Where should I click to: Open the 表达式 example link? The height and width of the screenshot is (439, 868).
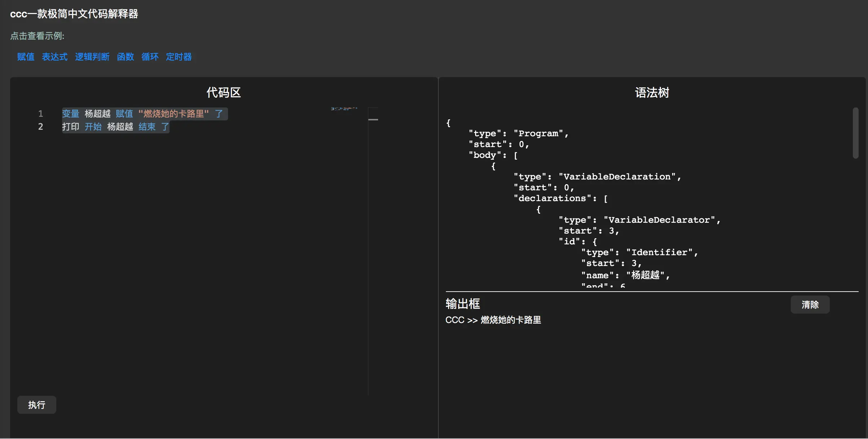pos(54,57)
